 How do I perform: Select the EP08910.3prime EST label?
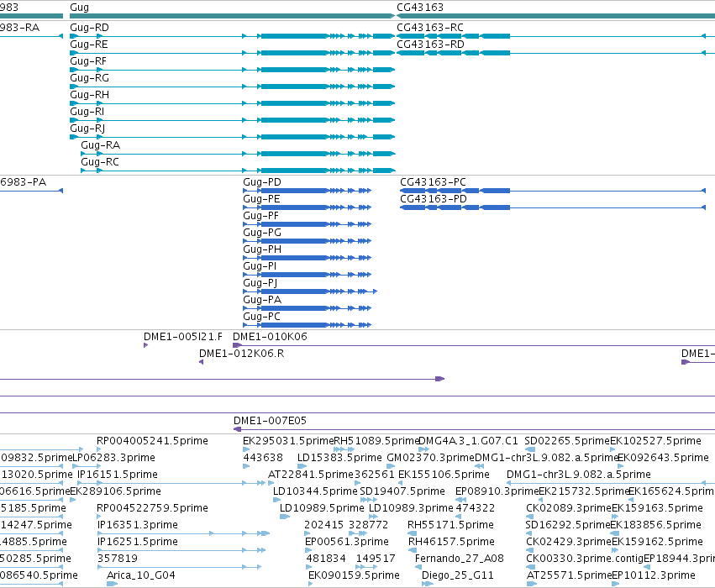pos(497,491)
